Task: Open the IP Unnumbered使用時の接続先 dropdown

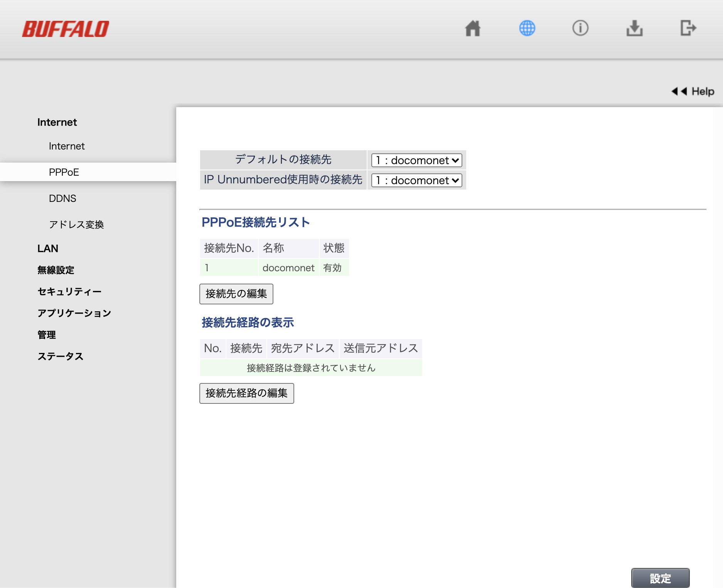Action: coord(416,180)
